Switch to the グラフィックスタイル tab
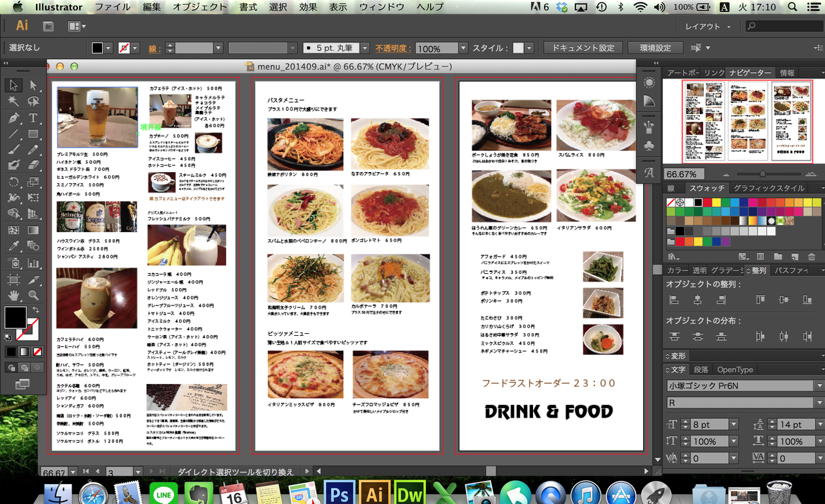 coord(769,188)
